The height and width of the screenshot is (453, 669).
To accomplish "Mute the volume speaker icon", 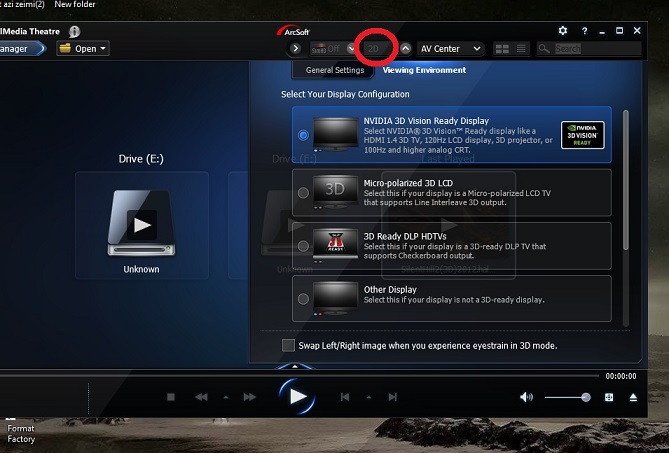I will point(526,397).
